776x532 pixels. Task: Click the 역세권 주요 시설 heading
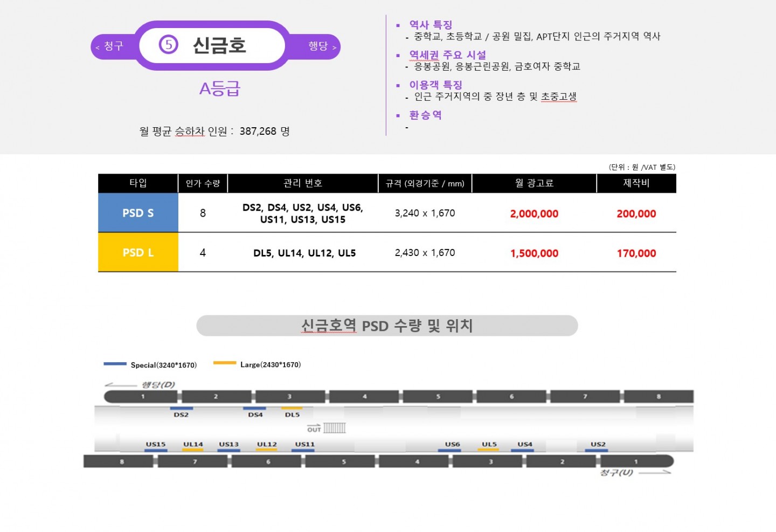click(447, 54)
